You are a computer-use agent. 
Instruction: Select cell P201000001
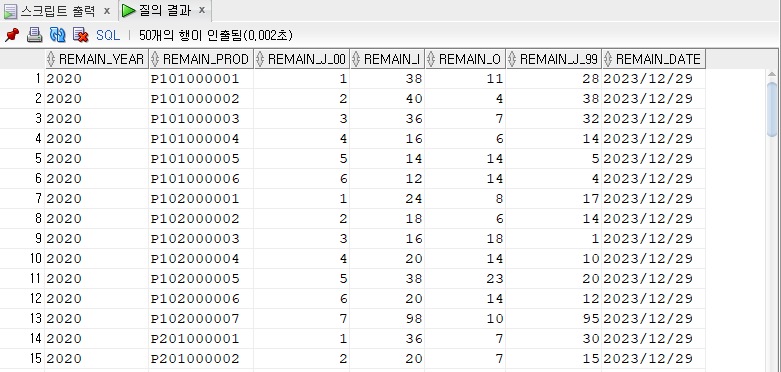(201, 339)
